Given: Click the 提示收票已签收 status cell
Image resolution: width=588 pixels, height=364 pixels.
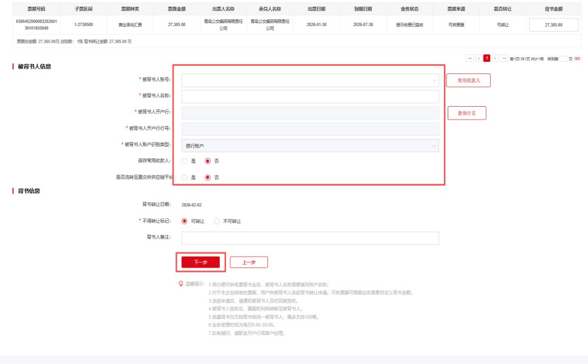Looking at the screenshot, I should coord(409,25).
